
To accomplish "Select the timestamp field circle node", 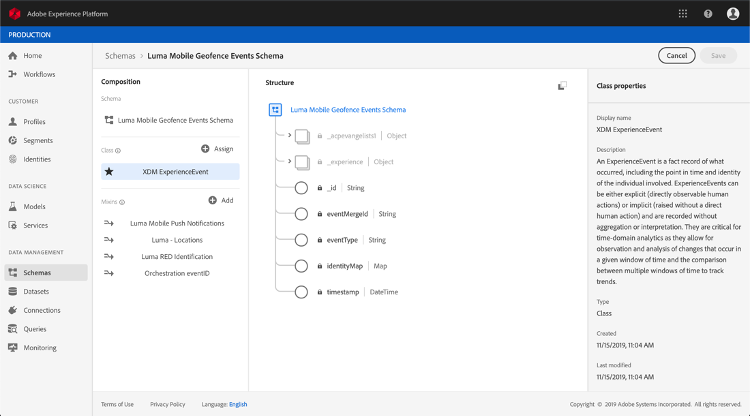I will pos(301,292).
